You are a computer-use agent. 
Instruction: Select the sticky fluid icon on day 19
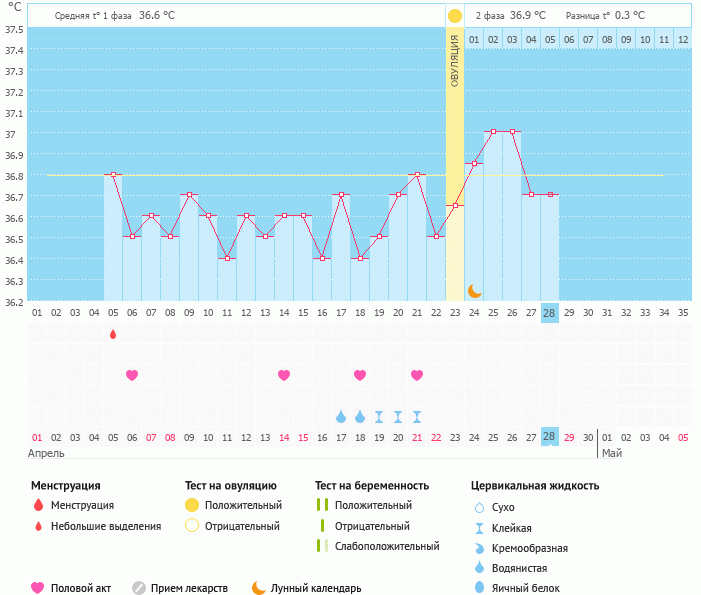pyautogui.click(x=379, y=416)
